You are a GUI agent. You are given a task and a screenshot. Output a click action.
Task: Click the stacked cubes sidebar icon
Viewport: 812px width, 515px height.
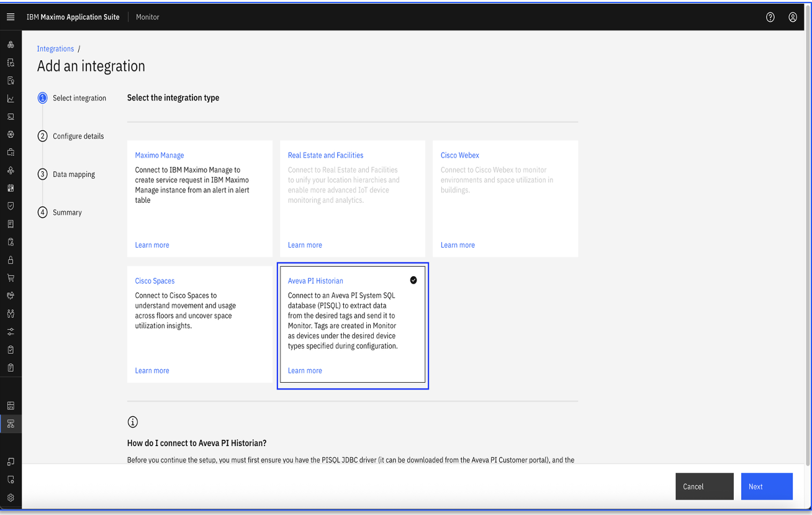click(x=11, y=45)
